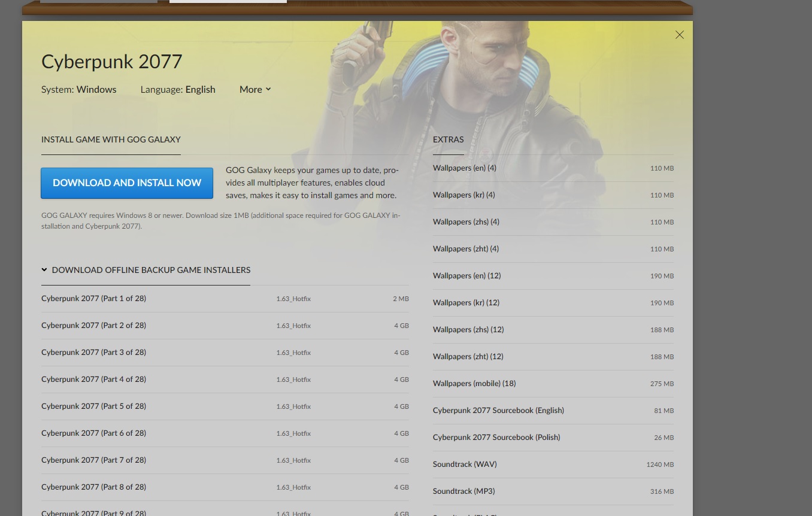Image resolution: width=812 pixels, height=516 pixels.
Task: Download Wallpapers (en) (4) extra
Action: click(x=553, y=168)
